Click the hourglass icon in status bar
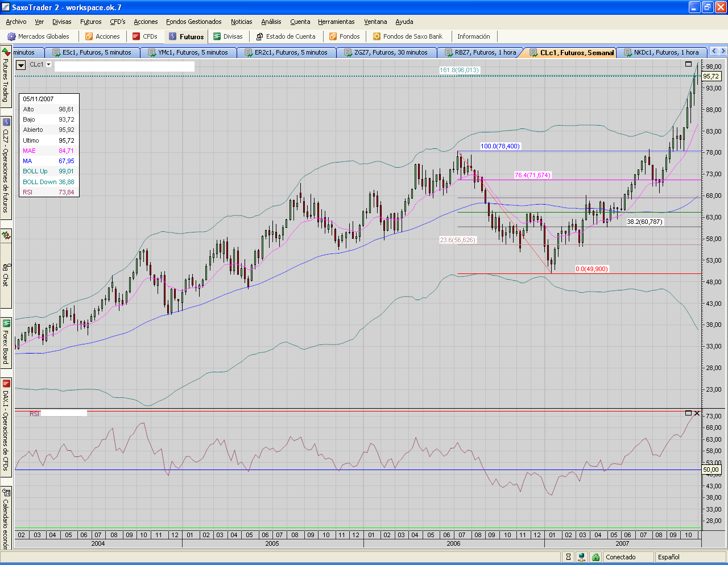 [568, 557]
